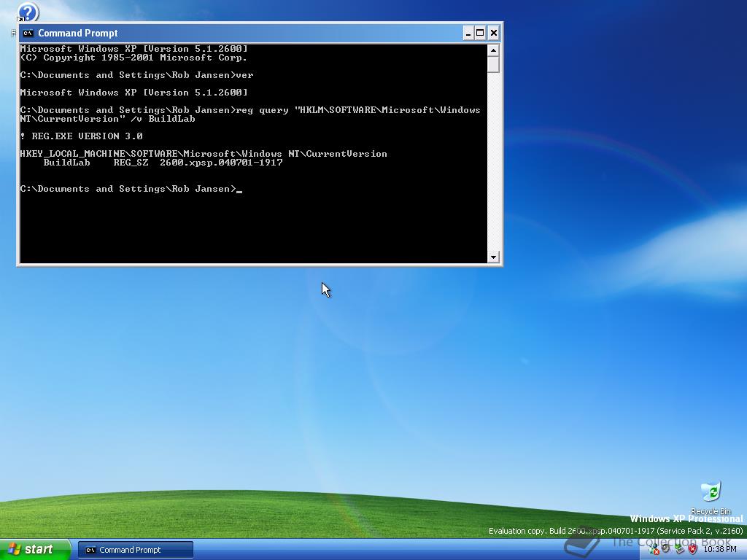Close the Command Prompt window
The height and width of the screenshot is (560, 747).
[x=494, y=33]
